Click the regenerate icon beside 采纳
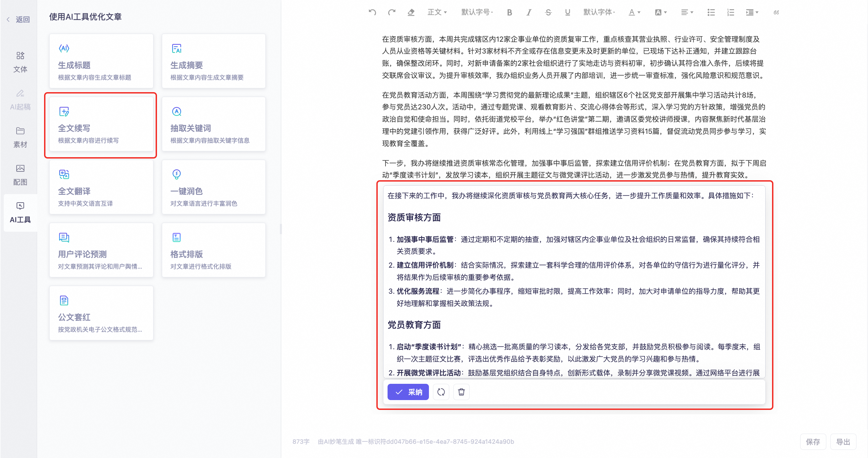This screenshot has height=458, width=868. coord(441,392)
